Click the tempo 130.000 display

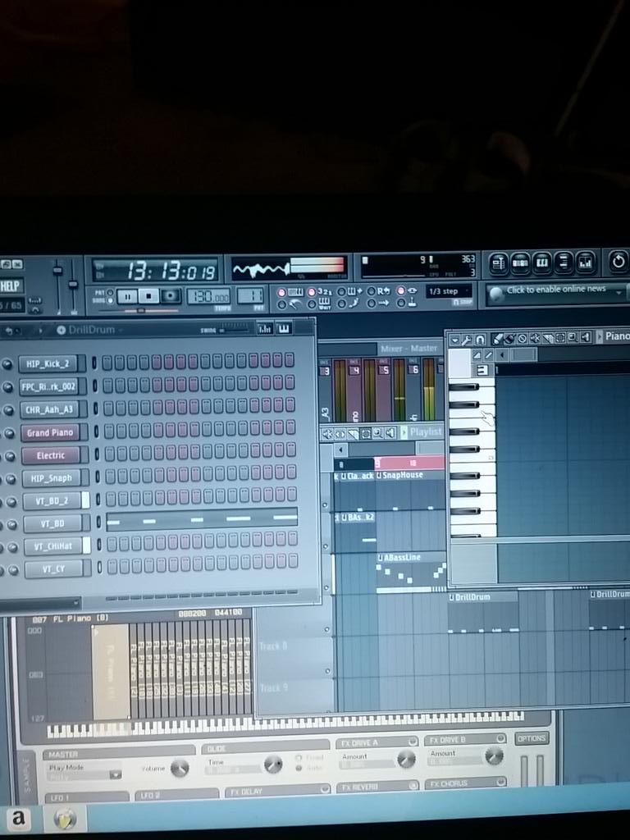pos(209,295)
